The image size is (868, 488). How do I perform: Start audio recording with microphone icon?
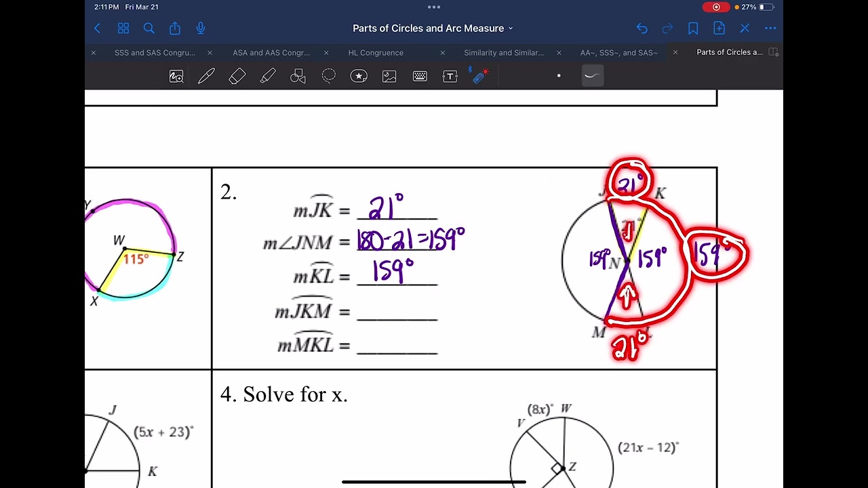coord(201,28)
